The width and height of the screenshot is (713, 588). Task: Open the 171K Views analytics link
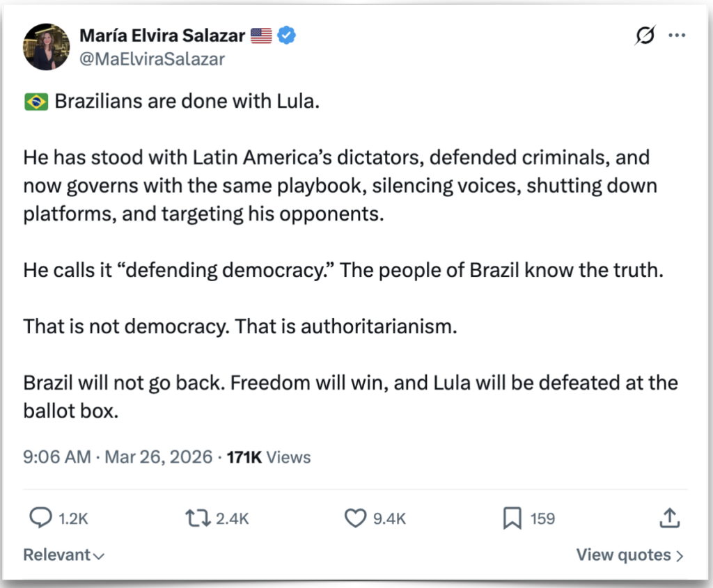point(269,456)
